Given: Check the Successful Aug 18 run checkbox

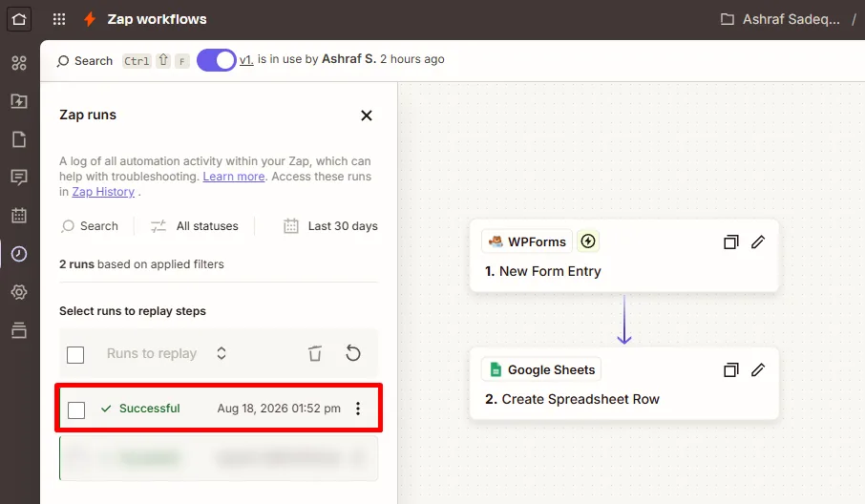Looking at the screenshot, I should pos(76,410).
